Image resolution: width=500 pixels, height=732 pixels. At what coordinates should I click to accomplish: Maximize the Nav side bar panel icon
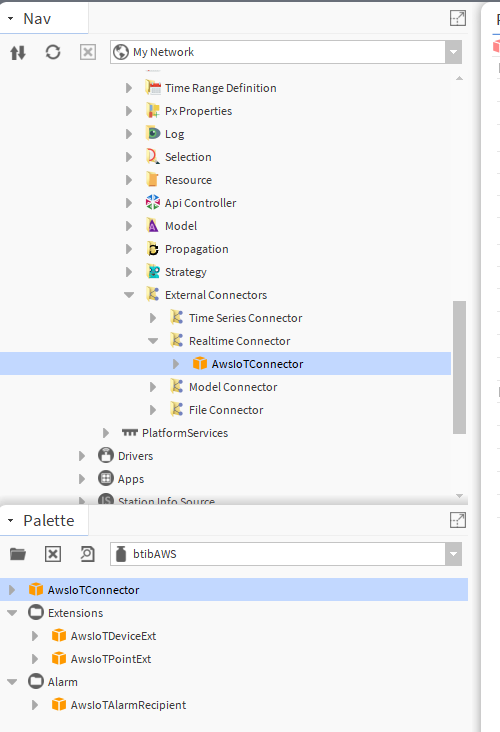[x=458, y=18]
